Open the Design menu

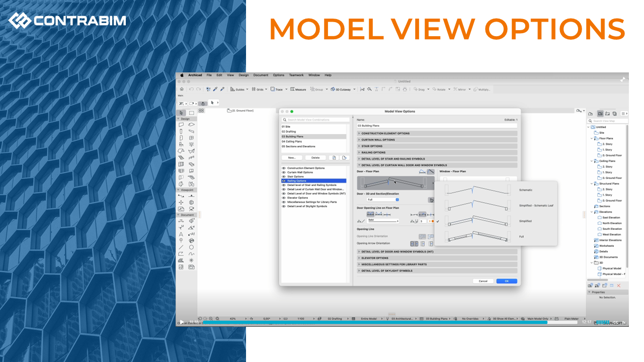click(244, 75)
